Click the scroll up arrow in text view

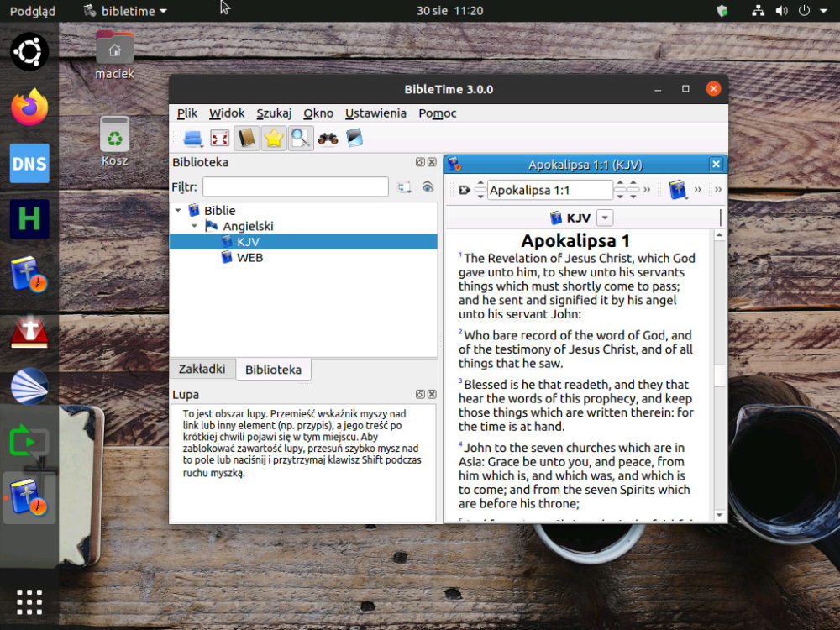click(720, 234)
